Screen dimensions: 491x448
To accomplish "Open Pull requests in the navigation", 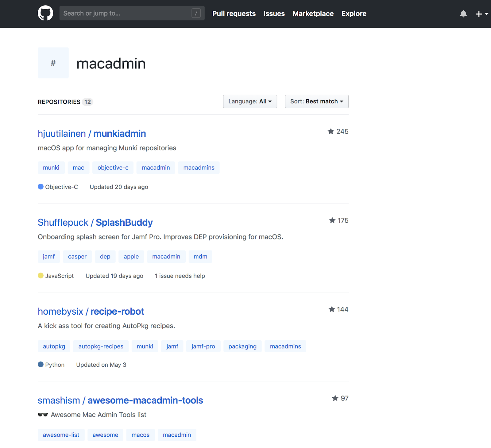I will (x=234, y=13).
